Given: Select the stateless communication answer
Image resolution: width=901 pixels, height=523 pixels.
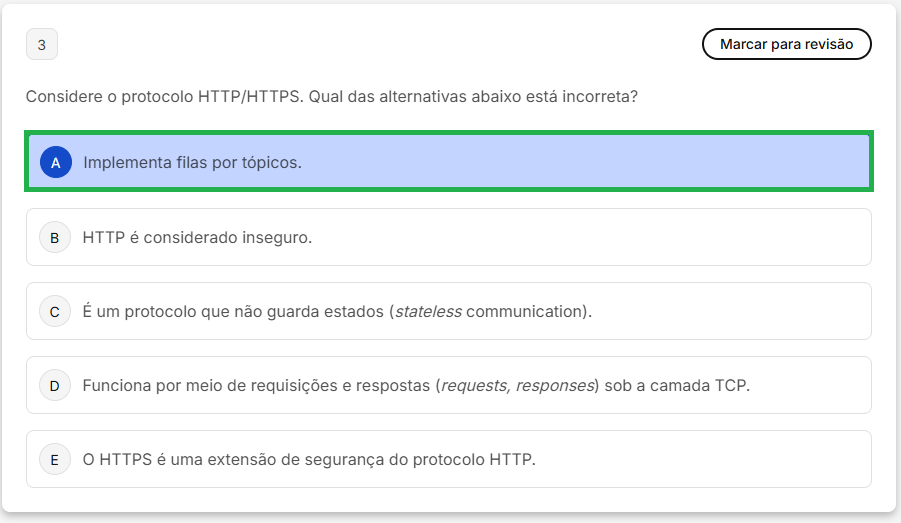Looking at the screenshot, I should pos(337,312).
